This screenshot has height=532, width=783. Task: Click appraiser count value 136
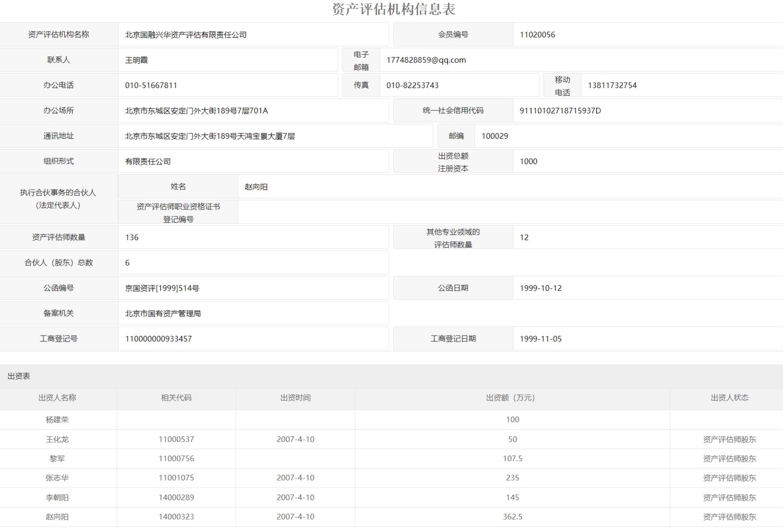132,238
